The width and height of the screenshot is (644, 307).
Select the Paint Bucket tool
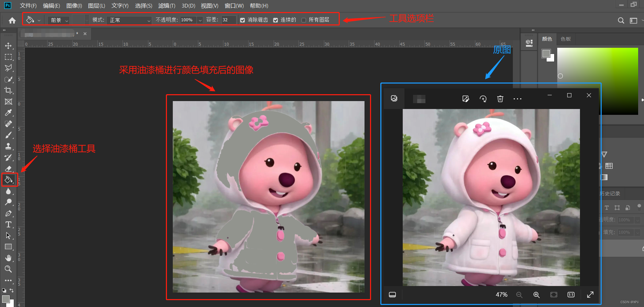tap(9, 179)
